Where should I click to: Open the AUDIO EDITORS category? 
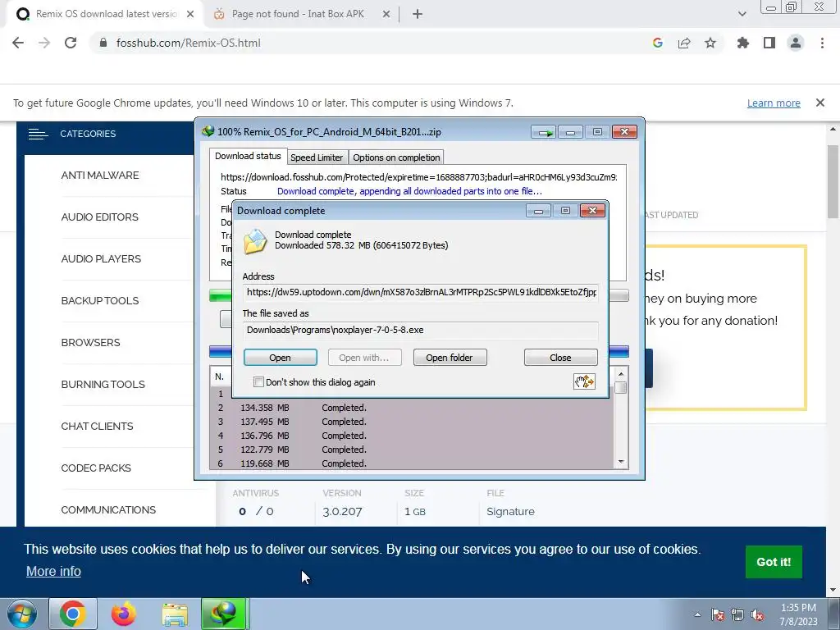coord(99,217)
